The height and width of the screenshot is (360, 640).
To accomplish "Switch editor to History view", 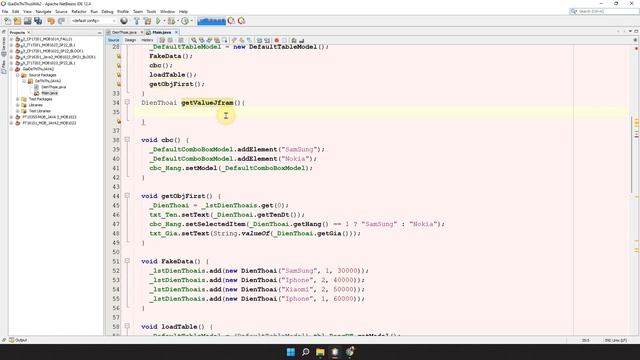I will (147, 40).
